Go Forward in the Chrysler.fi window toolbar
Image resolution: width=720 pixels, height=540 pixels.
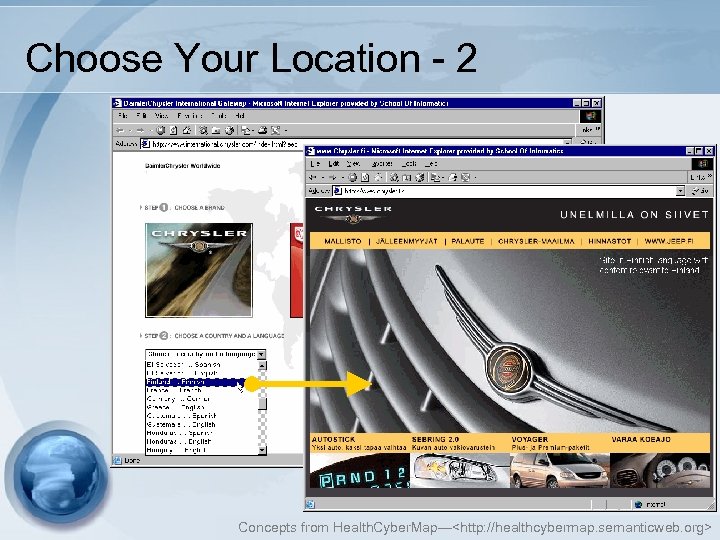[x=333, y=177]
